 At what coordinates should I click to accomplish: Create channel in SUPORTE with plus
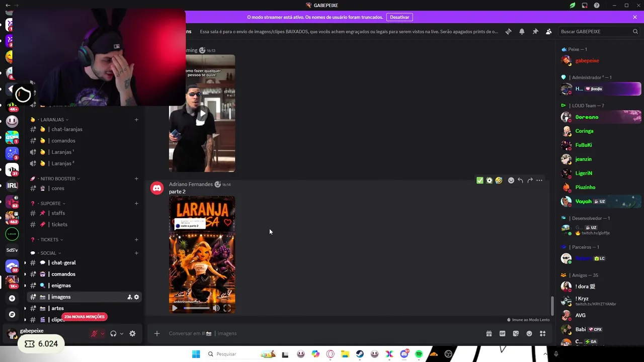pos(136,203)
